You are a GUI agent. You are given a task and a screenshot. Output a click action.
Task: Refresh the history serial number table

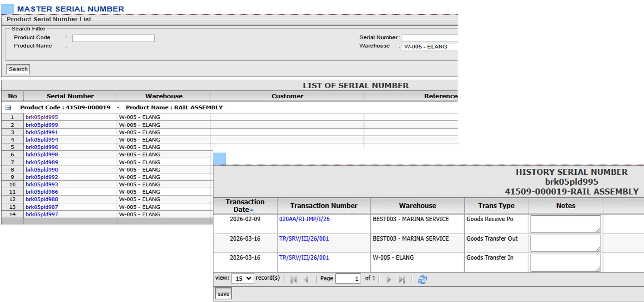tap(422, 279)
